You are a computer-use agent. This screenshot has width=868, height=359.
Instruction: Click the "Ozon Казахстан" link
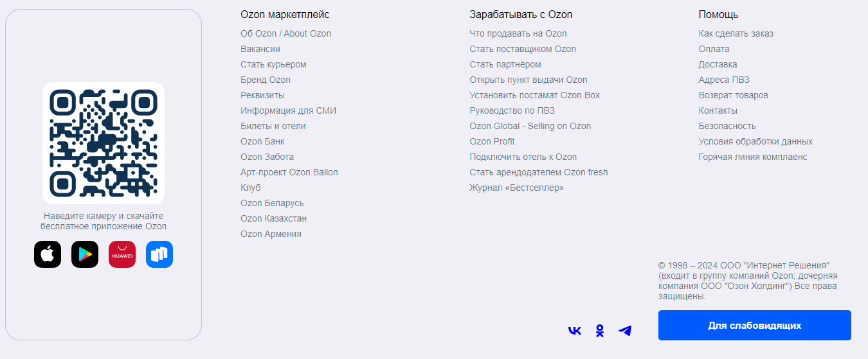(x=273, y=218)
